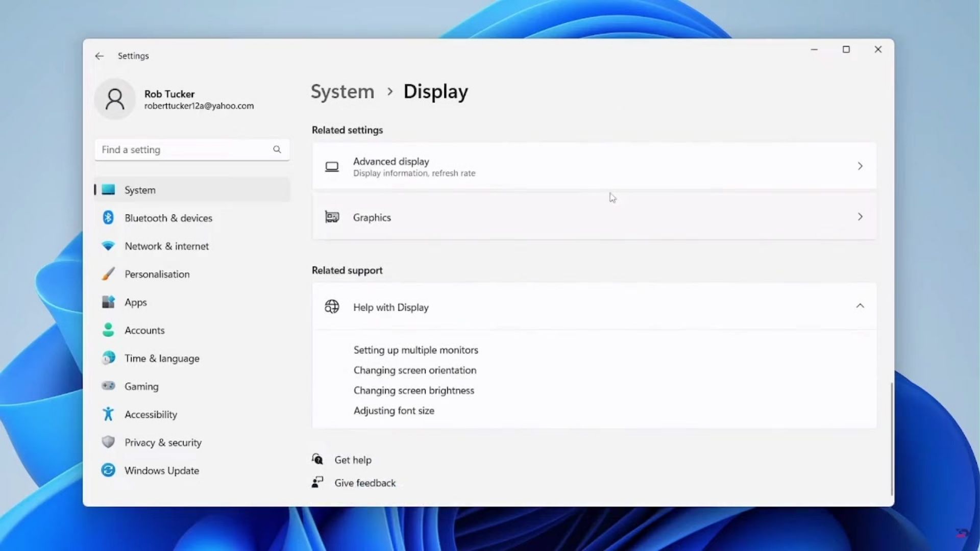Screen dimensions: 980x551
Task: Close the Settings window
Action: (x=878, y=49)
